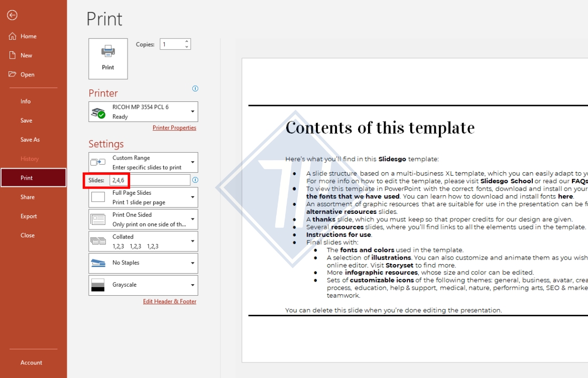The image size is (588, 378).
Task: Click the No Staples stapler icon
Action: 98,263
